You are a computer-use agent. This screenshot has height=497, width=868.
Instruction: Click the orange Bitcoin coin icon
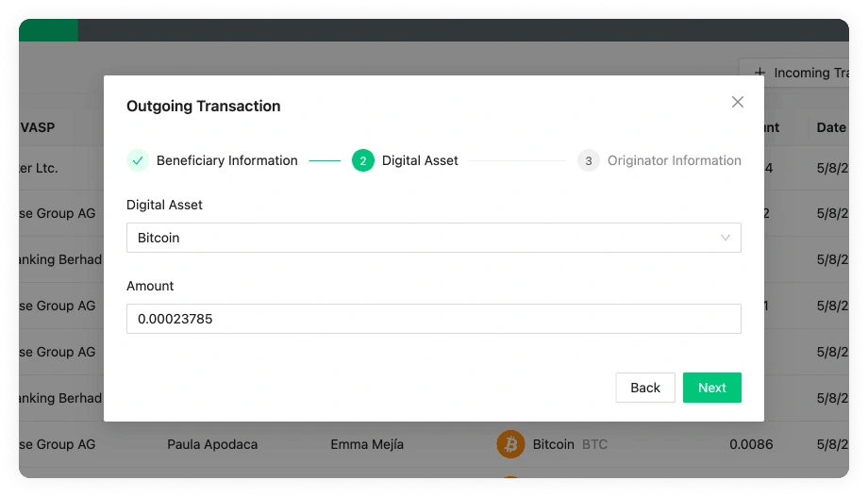coord(510,443)
